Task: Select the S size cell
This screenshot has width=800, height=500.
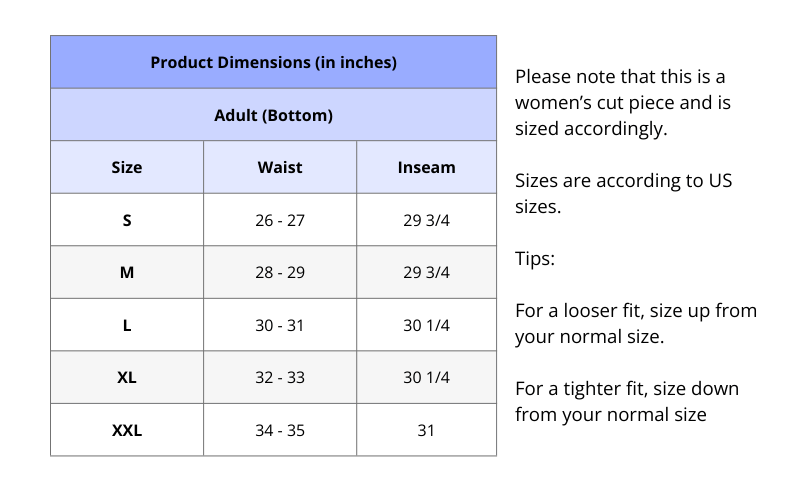Action: click(x=127, y=220)
